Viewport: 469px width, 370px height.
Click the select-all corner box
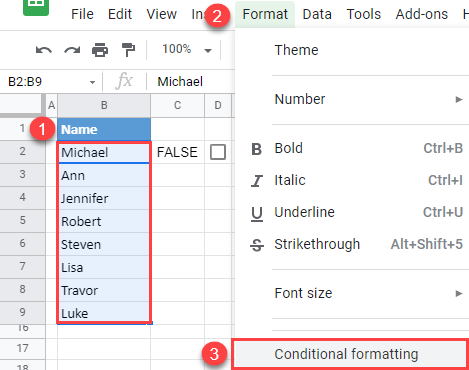click(x=21, y=104)
